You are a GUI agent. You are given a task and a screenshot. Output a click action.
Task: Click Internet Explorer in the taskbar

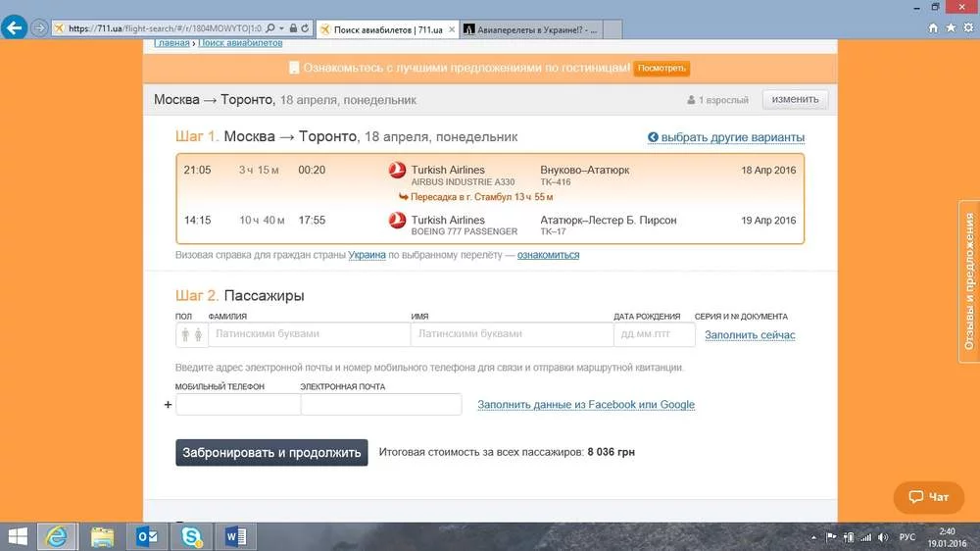[x=57, y=536]
